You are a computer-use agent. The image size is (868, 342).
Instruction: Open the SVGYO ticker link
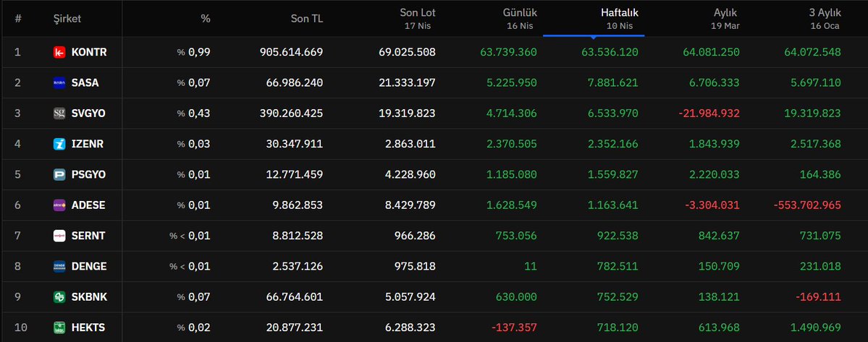coord(88,114)
